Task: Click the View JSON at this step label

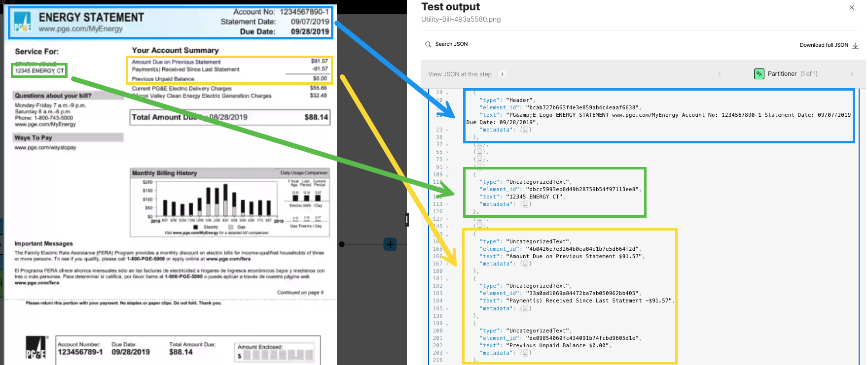Action: coord(460,74)
